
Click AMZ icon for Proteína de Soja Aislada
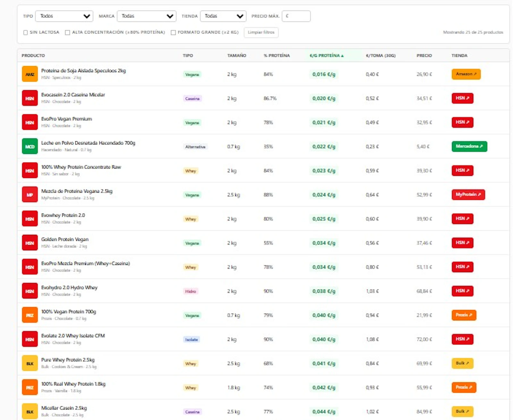tap(30, 74)
